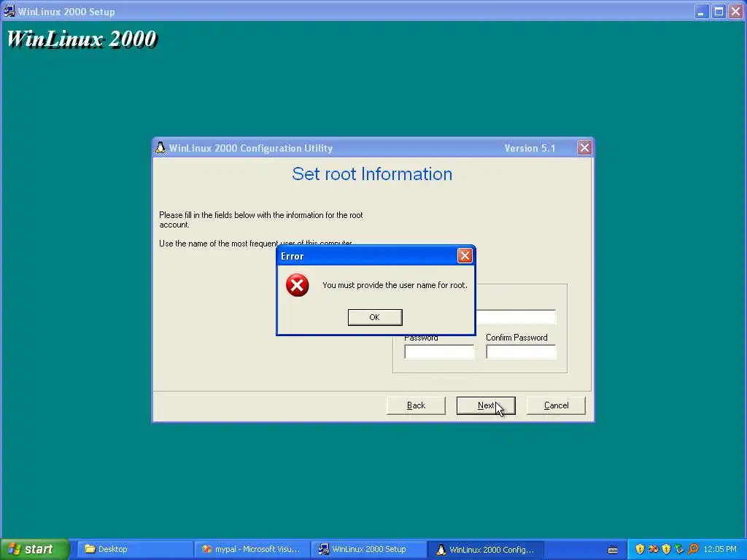Click the Safely Remove Hardware tray icon
Screen dimensions: 747x560
(x=680, y=549)
